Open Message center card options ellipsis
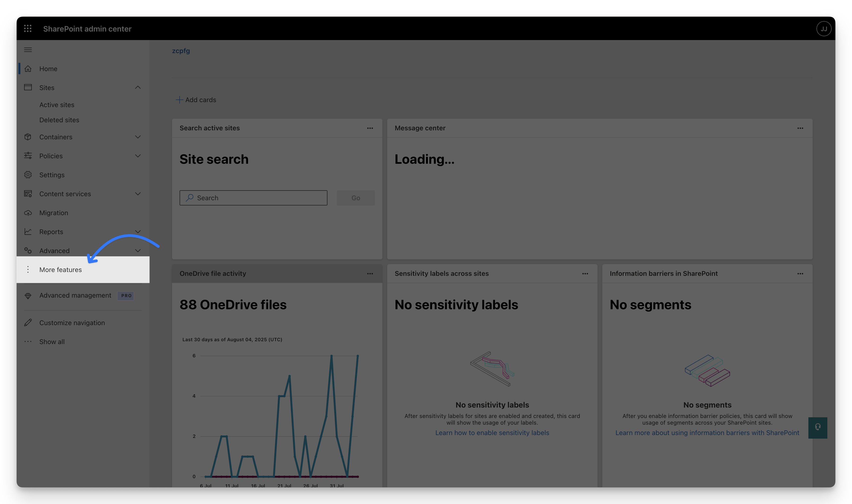The height and width of the screenshot is (504, 852). point(800,128)
